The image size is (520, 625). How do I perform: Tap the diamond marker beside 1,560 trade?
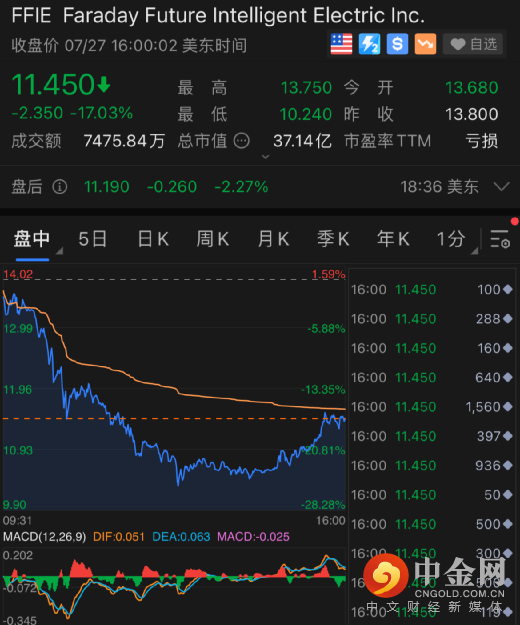point(508,407)
